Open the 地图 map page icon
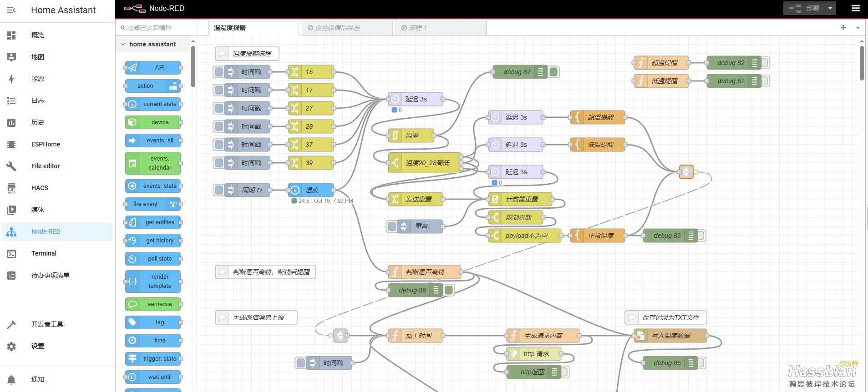The height and width of the screenshot is (392, 868). tap(11, 57)
